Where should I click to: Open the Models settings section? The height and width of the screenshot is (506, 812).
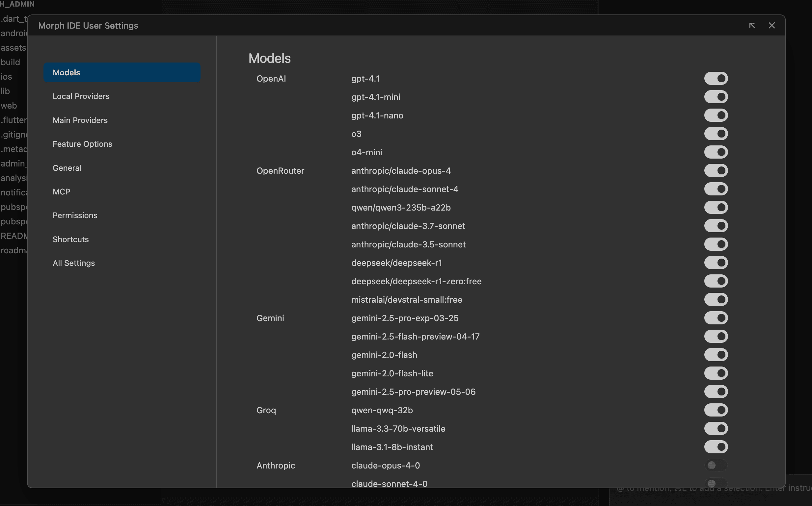[122, 72]
